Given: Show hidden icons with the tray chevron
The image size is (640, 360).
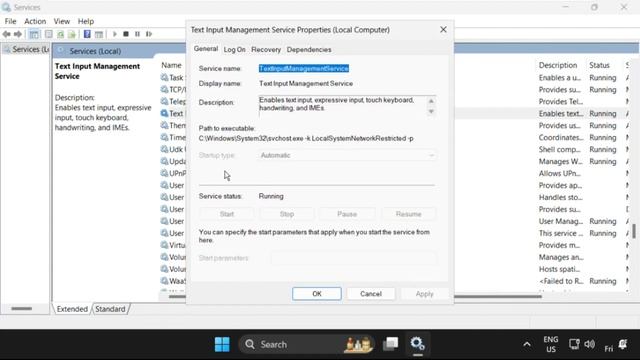Looking at the screenshot, I should point(527,344).
